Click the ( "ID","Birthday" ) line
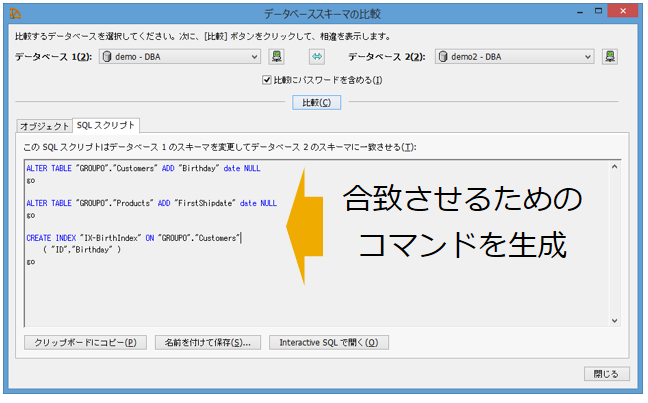Viewport: 648px width, 403px height. [x=82, y=250]
